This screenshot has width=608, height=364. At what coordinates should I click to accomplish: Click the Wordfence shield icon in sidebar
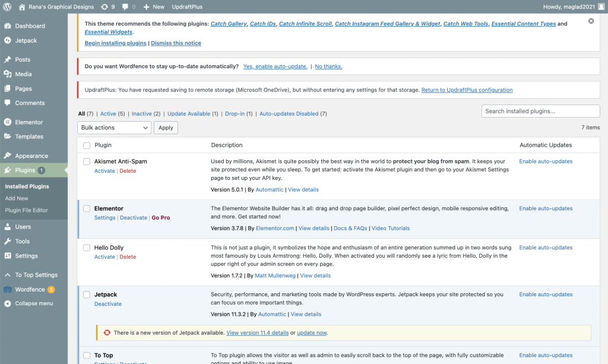7,289
